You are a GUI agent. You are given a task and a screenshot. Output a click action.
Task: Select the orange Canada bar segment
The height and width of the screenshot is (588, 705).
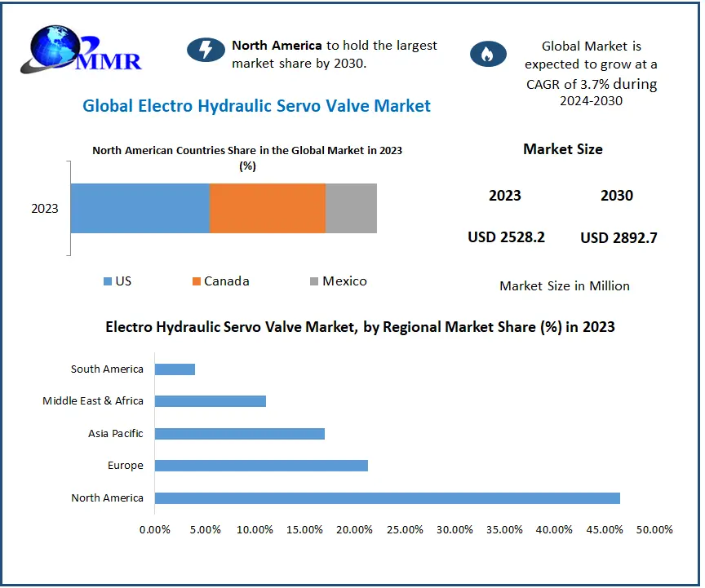(268, 208)
